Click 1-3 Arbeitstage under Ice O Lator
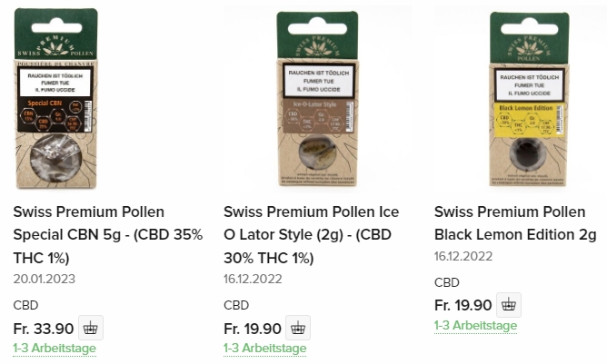Viewport: 607px width, 364px height. click(x=264, y=349)
